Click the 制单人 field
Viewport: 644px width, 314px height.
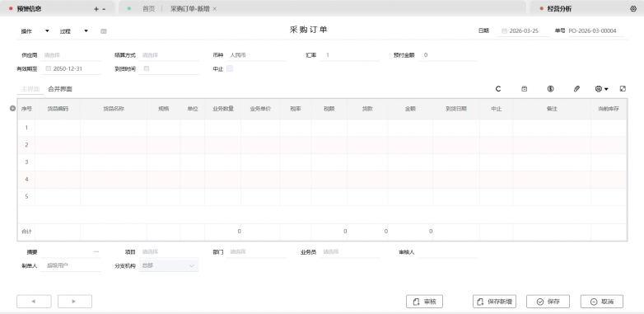[71, 265]
